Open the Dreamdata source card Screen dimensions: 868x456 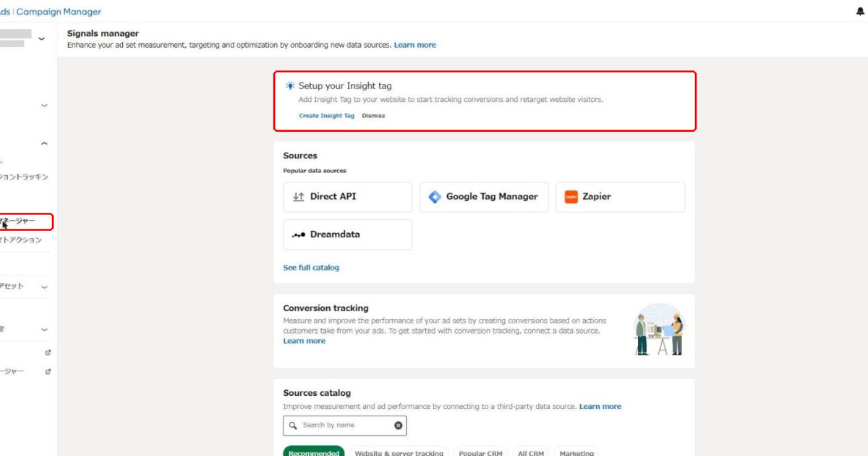click(348, 235)
